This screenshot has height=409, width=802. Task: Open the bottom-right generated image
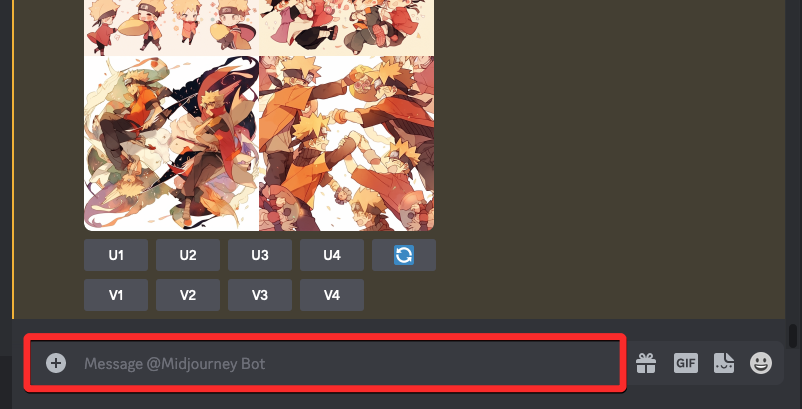tap(347, 143)
